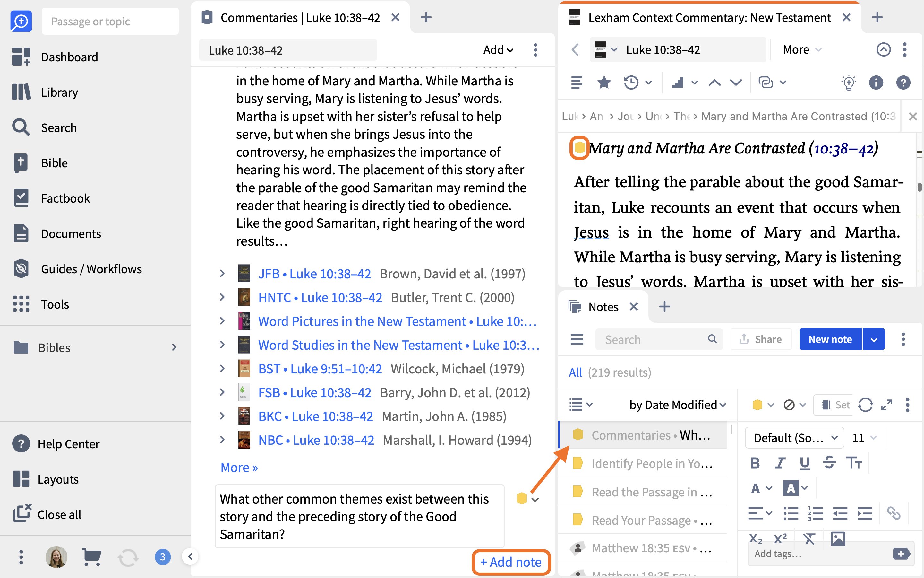Open text highlight color picker
This screenshot has width=924, height=578.
pyautogui.click(x=795, y=488)
